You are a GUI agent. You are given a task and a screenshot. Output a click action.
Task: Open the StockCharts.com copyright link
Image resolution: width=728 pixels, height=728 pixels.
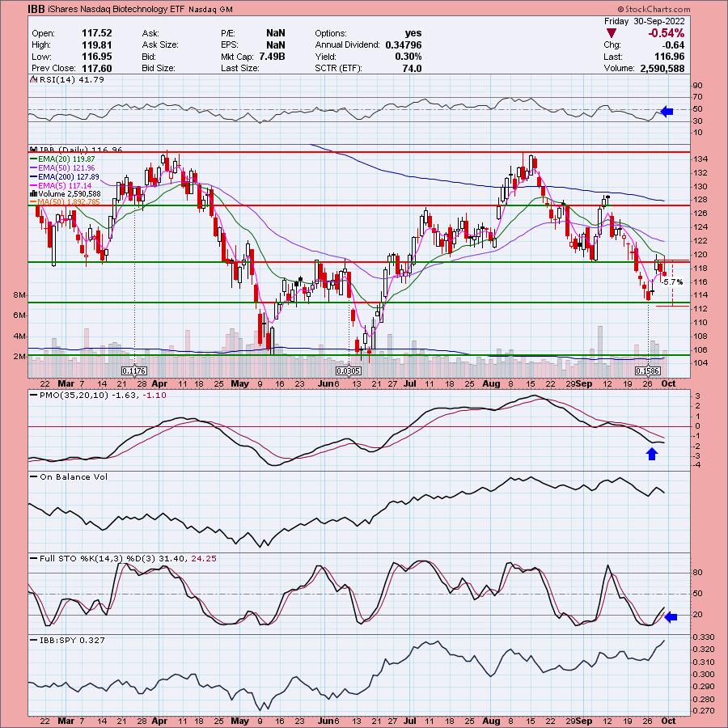point(654,9)
